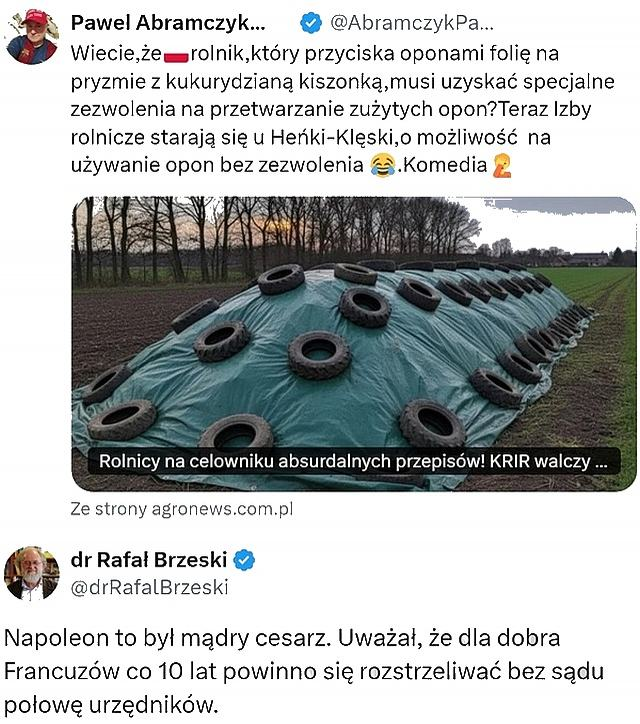Click the verified badge beside dr Rafał Brzeski
The height and width of the screenshot is (724, 640).
click(x=244, y=560)
